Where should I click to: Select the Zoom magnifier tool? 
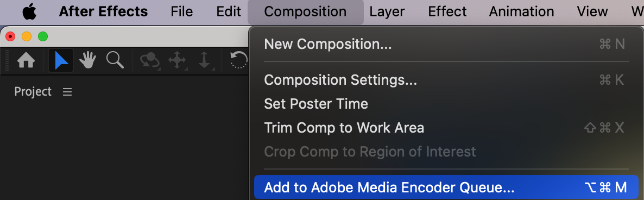[x=115, y=60]
